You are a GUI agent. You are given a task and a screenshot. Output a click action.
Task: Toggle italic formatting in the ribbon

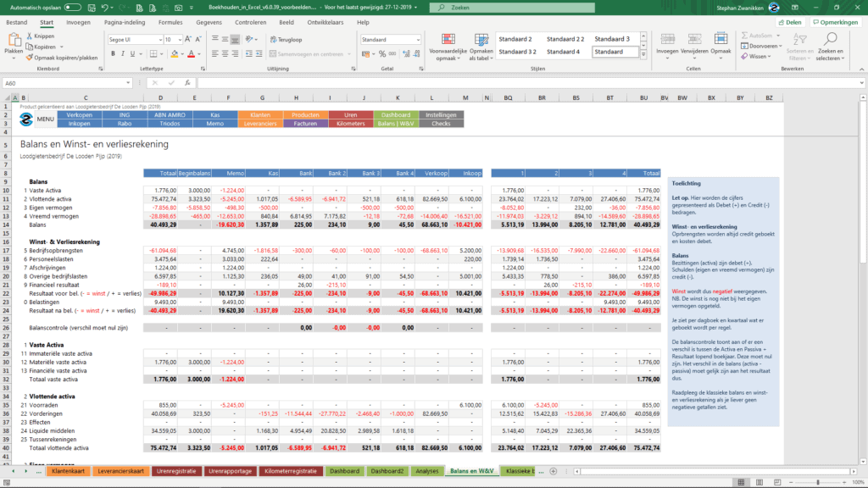[x=123, y=53]
